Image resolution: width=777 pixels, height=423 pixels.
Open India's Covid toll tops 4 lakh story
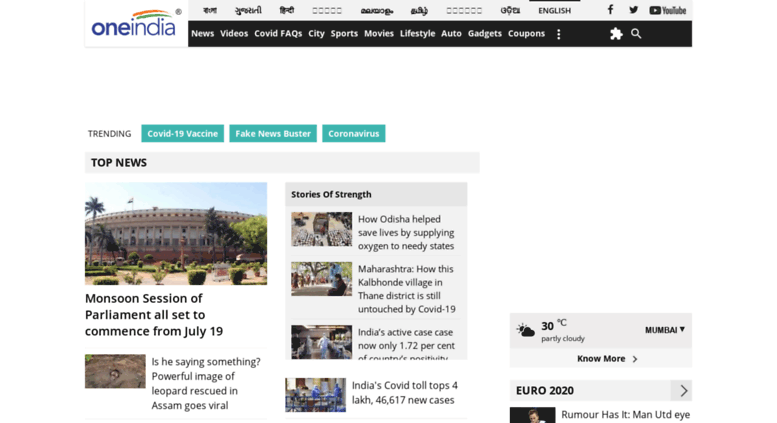(x=405, y=392)
